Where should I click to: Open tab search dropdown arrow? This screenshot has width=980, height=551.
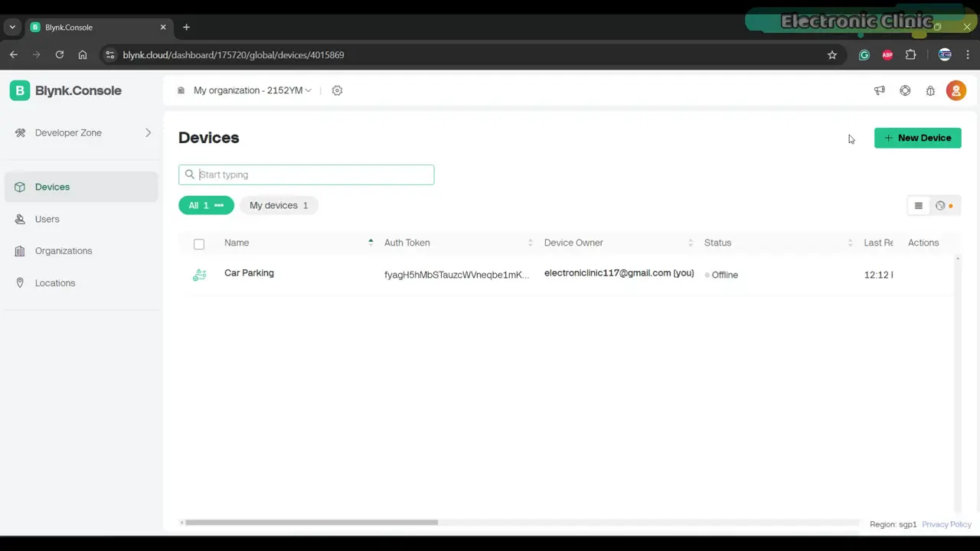[x=12, y=27]
